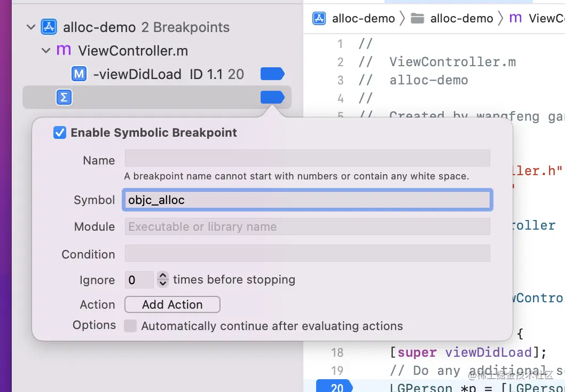Disable the symbolic breakpoint blue indicator
565x392 pixels.
(272, 97)
